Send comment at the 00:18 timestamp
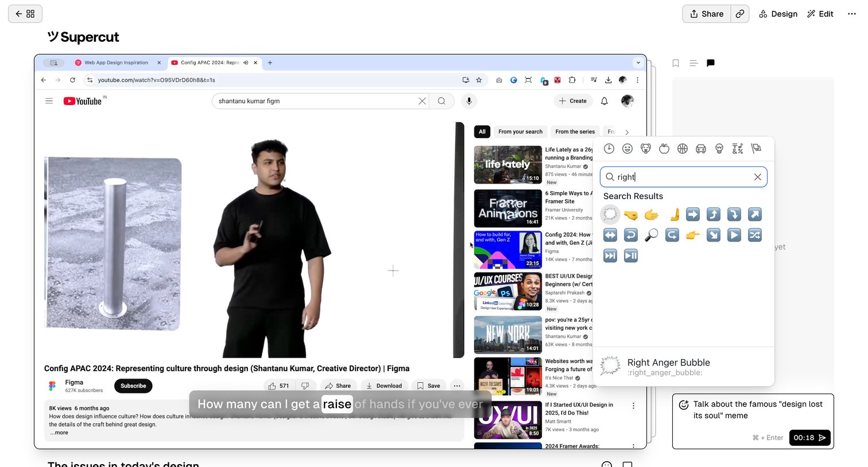This screenshot has height=467, width=868. (x=809, y=438)
